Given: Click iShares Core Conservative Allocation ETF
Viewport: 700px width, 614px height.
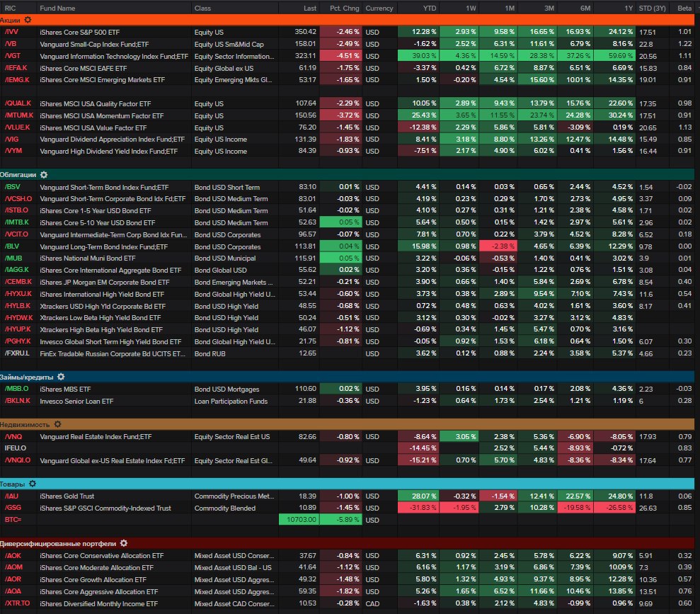Looking at the screenshot, I should tap(102, 555).
